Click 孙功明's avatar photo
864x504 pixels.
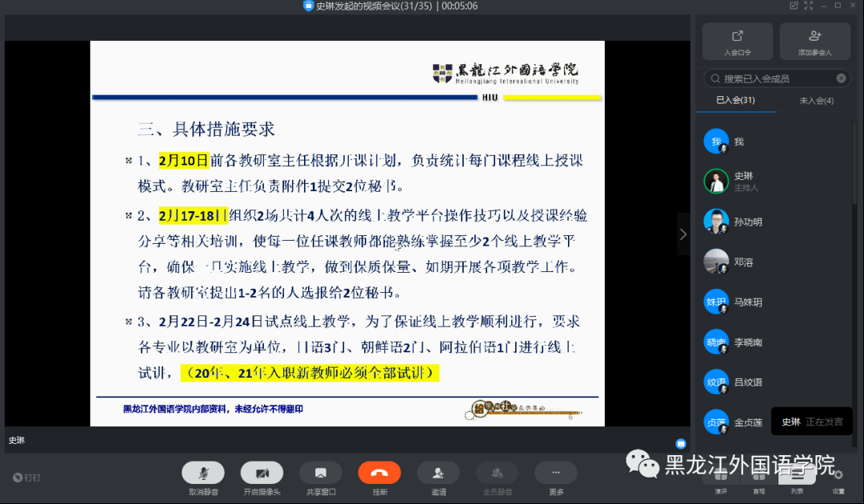tap(716, 222)
